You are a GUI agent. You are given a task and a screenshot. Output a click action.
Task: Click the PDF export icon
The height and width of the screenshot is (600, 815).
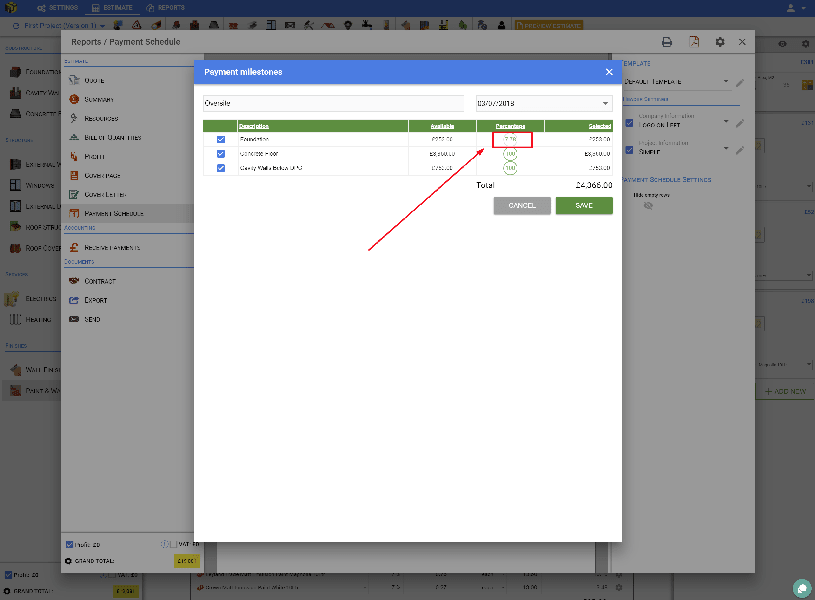(x=693, y=42)
